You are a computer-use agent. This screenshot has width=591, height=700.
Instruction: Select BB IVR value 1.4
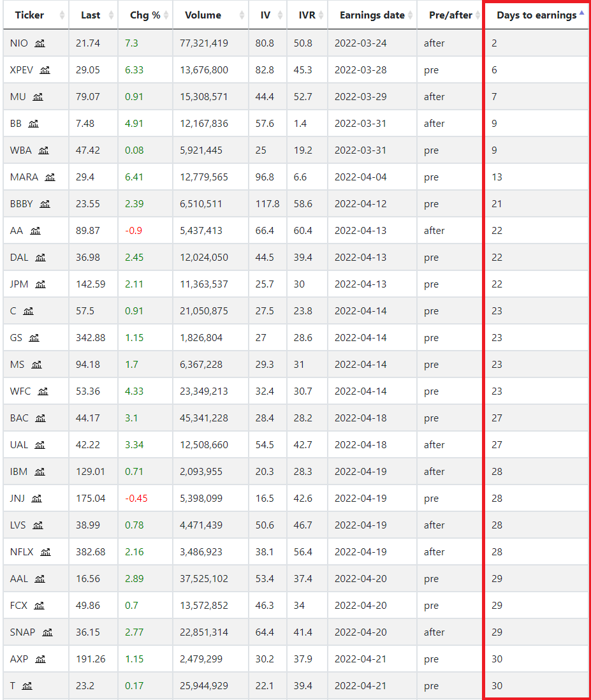(x=300, y=124)
